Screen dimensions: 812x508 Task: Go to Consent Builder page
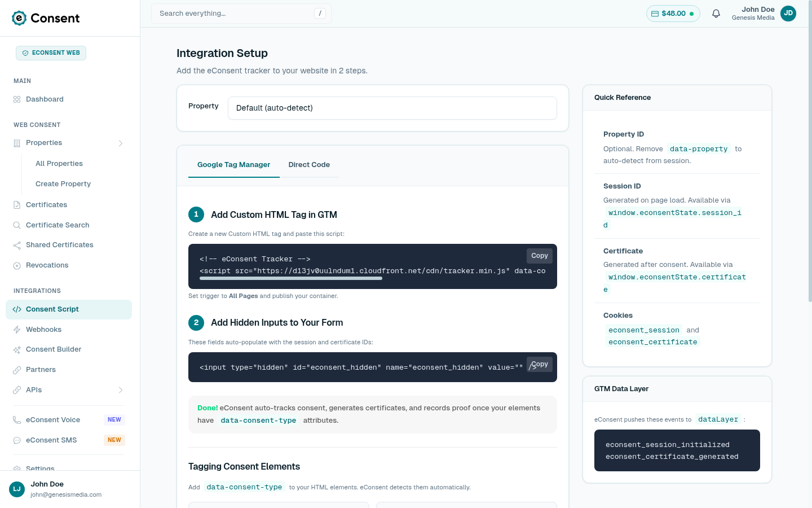pyautogui.click(x=69, y=350)
